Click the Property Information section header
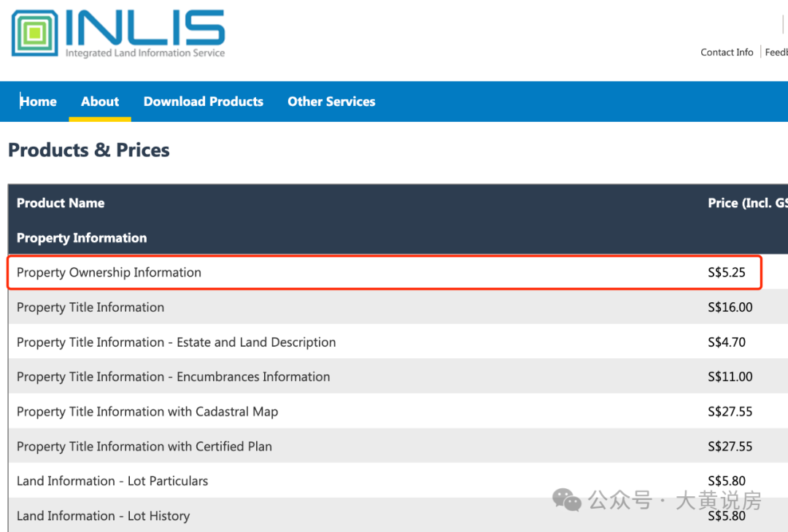This screenshot has height=532, width=788. pyautogui.click(x=82, y=238)
